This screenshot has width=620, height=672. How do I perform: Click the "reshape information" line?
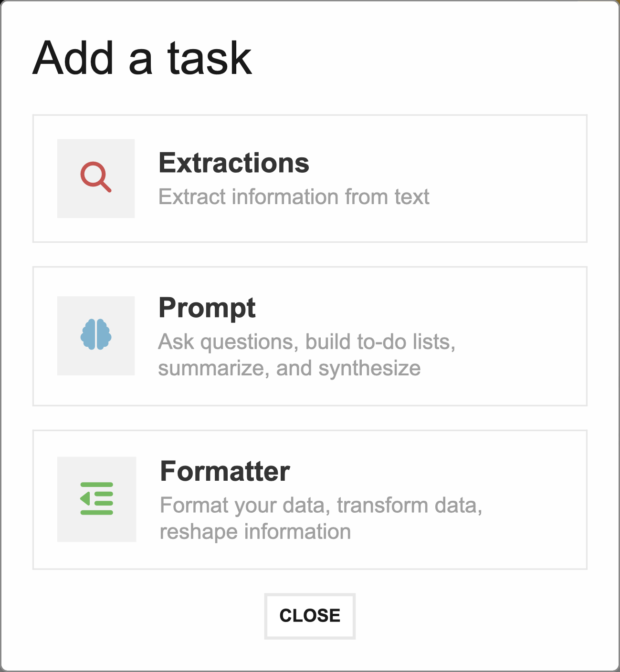pos(255,532)
